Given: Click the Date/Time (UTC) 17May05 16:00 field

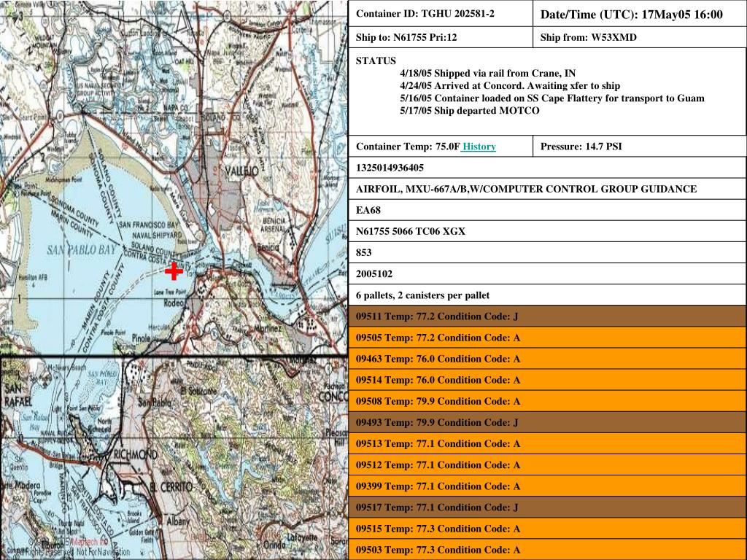Looking at the screenshot, I should [x=640, y=13].
